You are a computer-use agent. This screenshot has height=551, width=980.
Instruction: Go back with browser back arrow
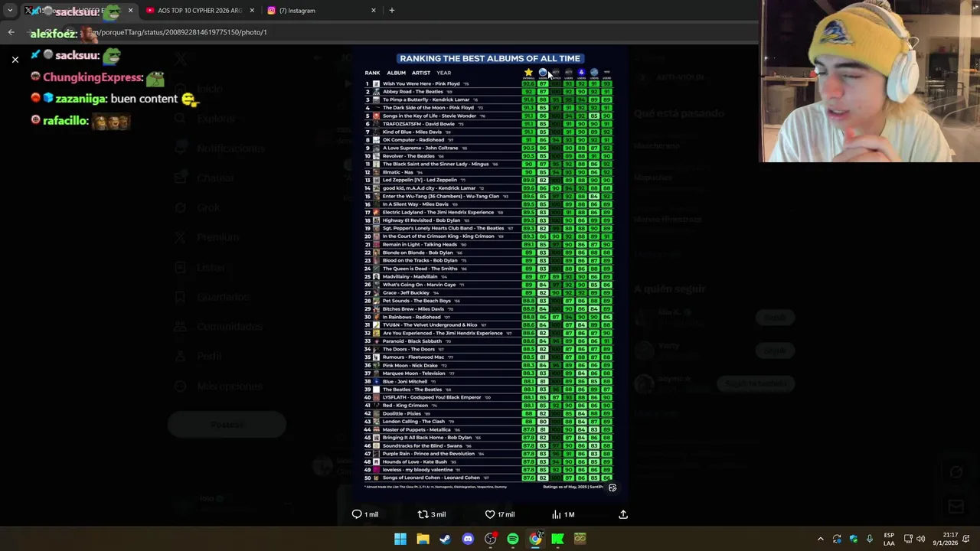point(11,32)
